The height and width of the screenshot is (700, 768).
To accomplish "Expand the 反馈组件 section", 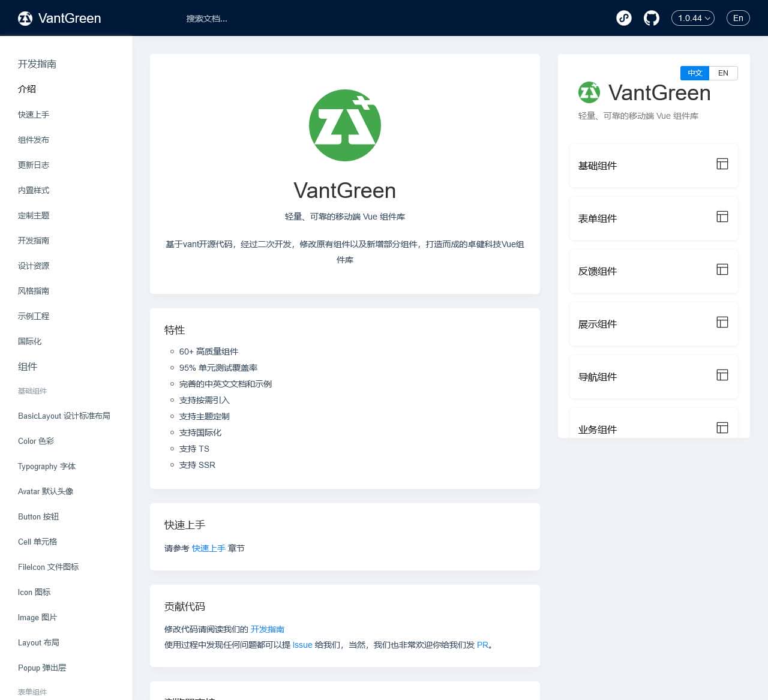I will [x=653, y=271].
